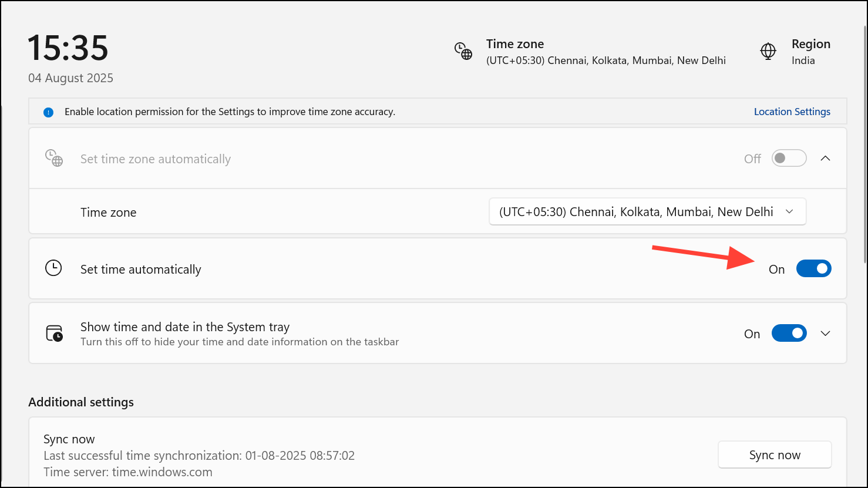Click the clock icon beside Set time automatically
Image resolution: width=868 pixels, height=488 pixels.
(x=53, y=268)
